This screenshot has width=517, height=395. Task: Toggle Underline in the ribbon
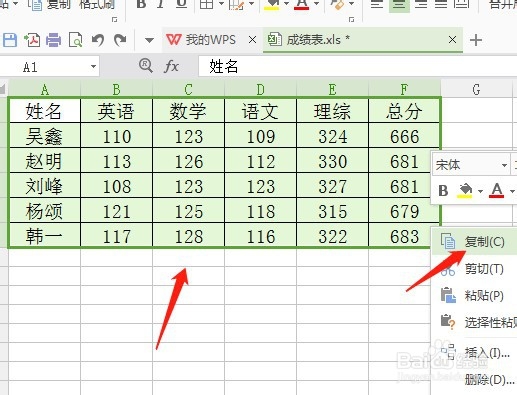(x=181, y=4)
